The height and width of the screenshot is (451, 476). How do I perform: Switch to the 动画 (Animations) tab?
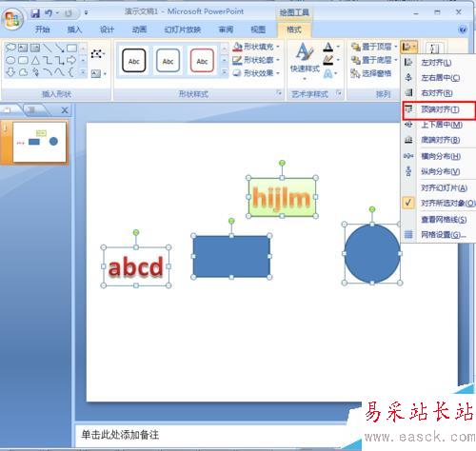(139, 29)
